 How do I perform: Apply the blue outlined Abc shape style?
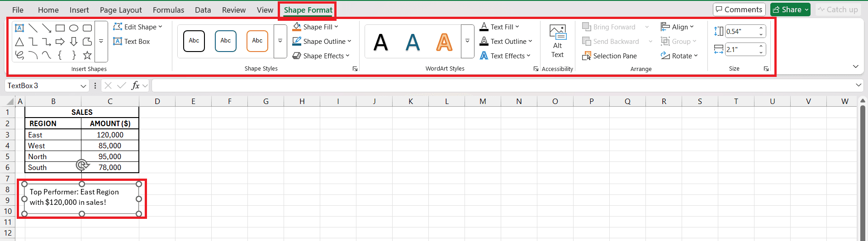[x=226, y=41]
